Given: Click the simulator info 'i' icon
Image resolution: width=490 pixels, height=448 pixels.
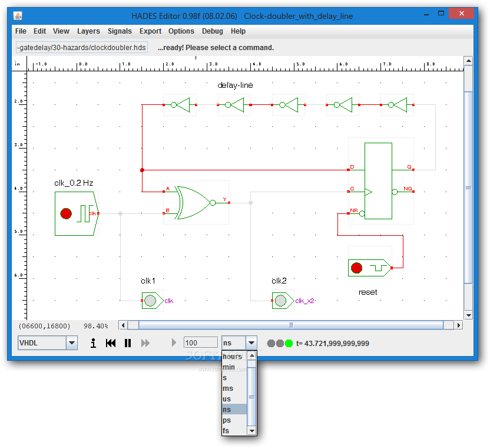Looking at the screenshot, I should point(93,343).
